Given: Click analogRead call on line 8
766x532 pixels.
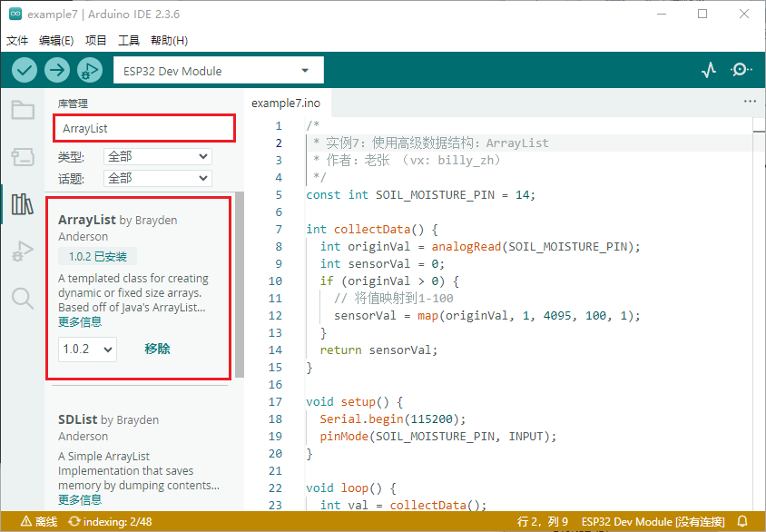Looking at the screenshot, I should (x=466, y=246).
